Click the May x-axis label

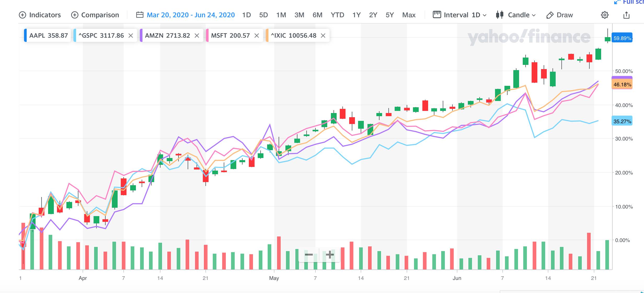(274, 278)
